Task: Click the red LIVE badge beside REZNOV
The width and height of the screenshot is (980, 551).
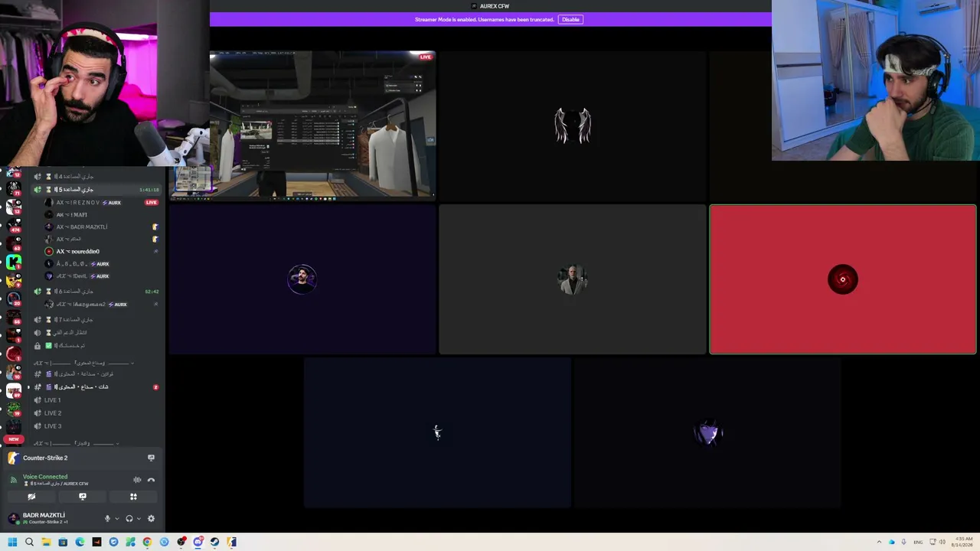Action: click(152, 202)
